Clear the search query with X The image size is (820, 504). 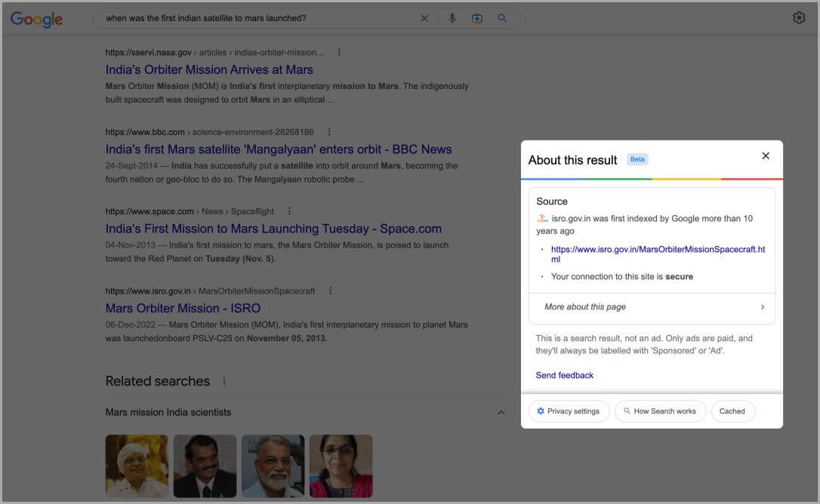pyautogui.click(x=424, y=18)
